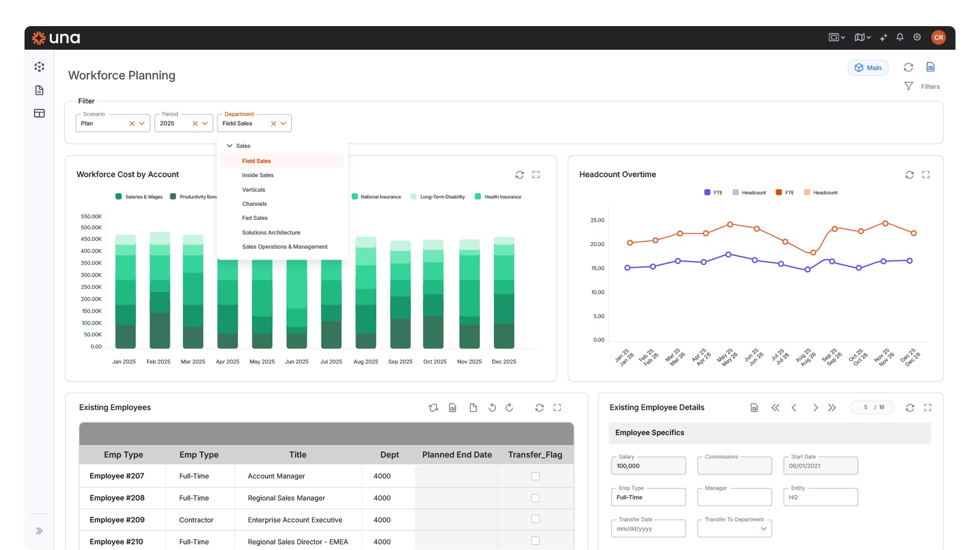The image size is (980, 550).
Task: Clear the Department filter with X
Action: (x=273, y=124)
